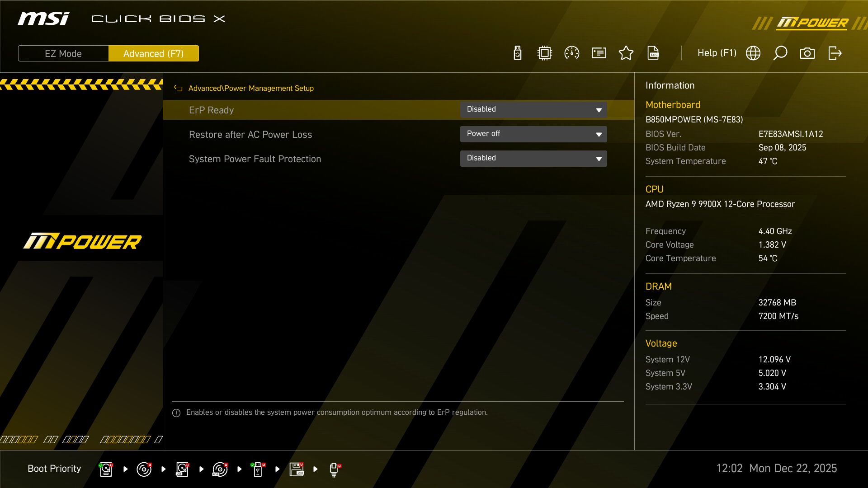The width and height of the screenshot is (868, 488).
Task: Open Help with the F1 button
Action: [717, 53]
